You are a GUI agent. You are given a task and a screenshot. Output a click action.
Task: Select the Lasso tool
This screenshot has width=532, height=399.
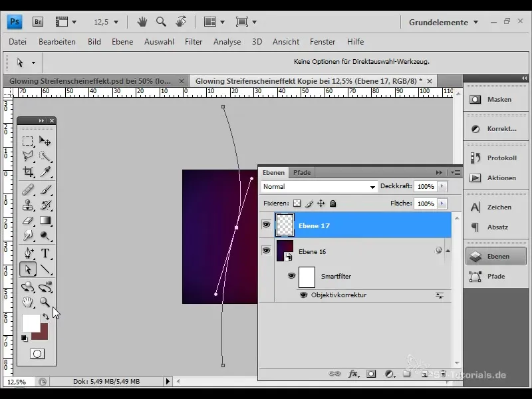pos(28,156)
